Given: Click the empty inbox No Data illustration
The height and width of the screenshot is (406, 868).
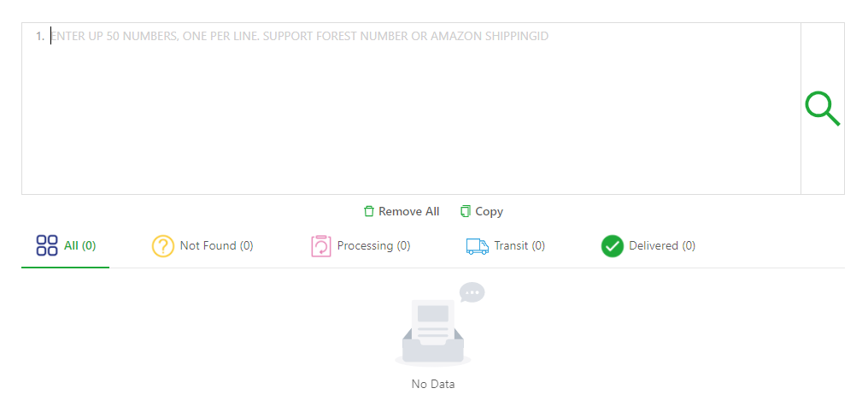Looking at the screenshot, I should point(433,332).
